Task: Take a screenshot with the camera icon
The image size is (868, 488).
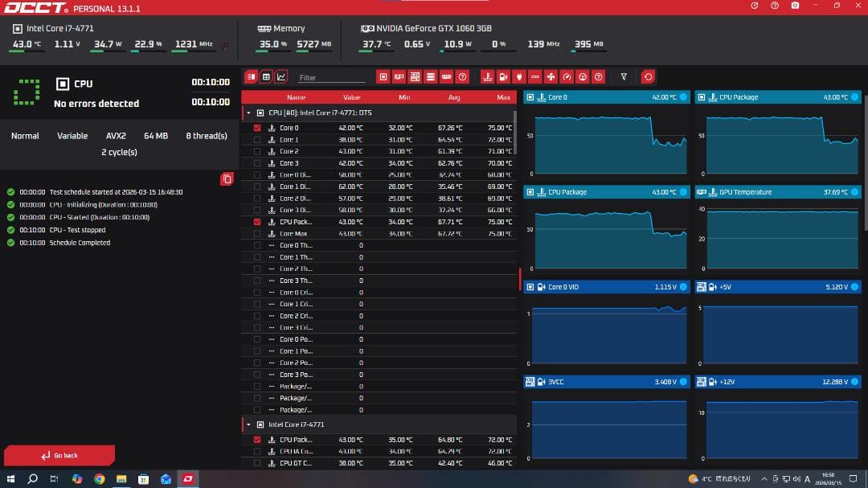Action: [795, 6]
